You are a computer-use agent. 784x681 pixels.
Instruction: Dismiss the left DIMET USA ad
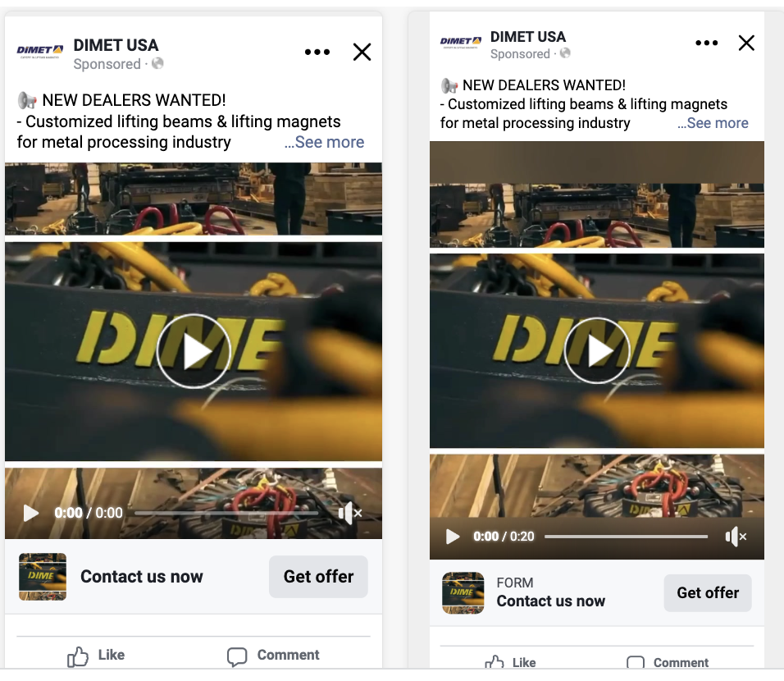pyautogui.click(x=362, y=53)
